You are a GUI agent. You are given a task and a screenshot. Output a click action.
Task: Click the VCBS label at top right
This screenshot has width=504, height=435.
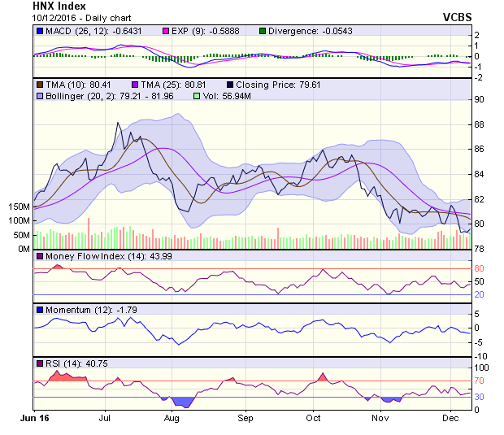click(x=478, y=16)
